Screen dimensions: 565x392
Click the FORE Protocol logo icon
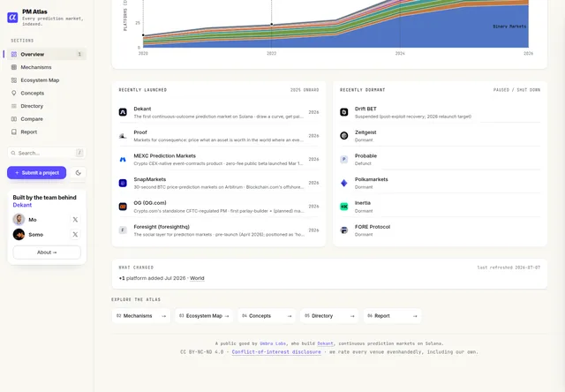[344, 230]
